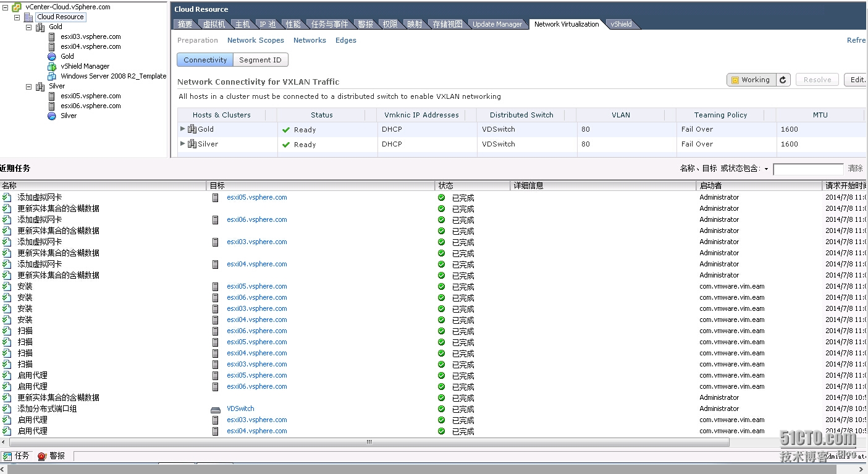868x474 pixels.
Task: Sort recent tasks by the 名称 column header
Action: point(103,185)
